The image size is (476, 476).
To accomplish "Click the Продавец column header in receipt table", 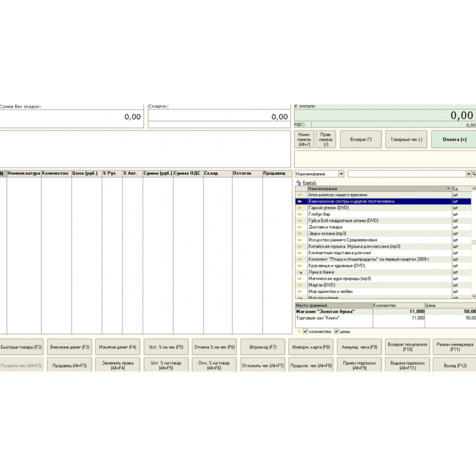I will click(x=276, y=173).
